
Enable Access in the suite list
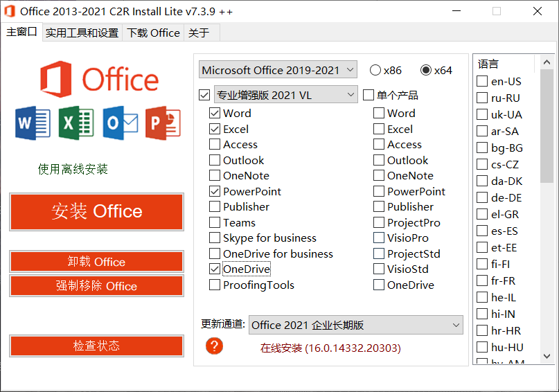click(x=215, y=144)
